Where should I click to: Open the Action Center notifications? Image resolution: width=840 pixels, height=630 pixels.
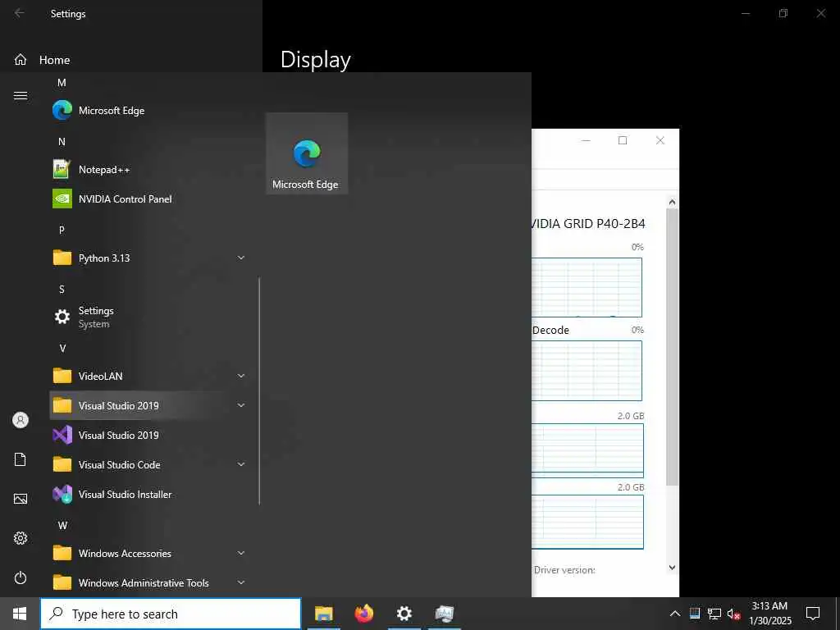coord(813,614)
